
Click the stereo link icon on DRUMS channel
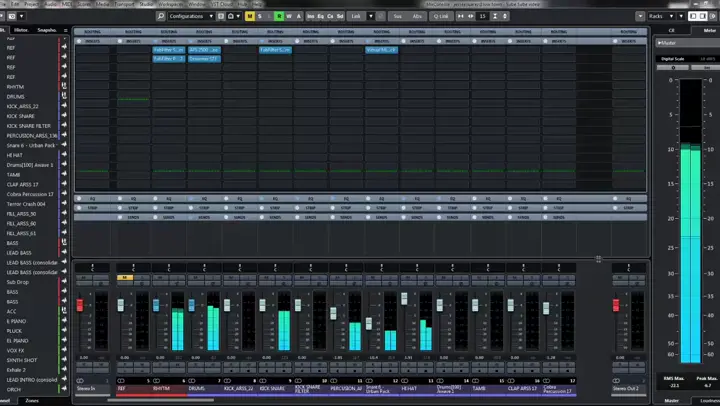pos(192,381)
